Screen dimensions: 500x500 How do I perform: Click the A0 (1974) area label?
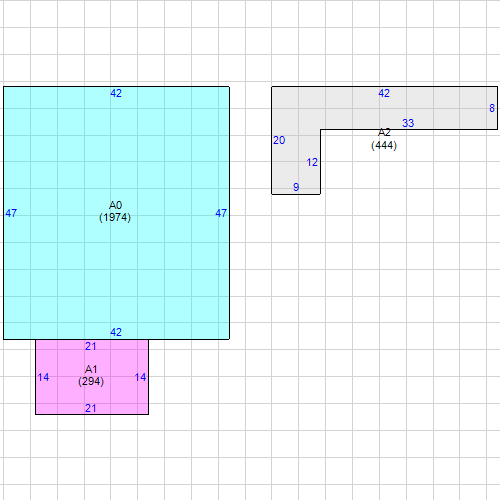pyautogui.click(x=115, y=211)
